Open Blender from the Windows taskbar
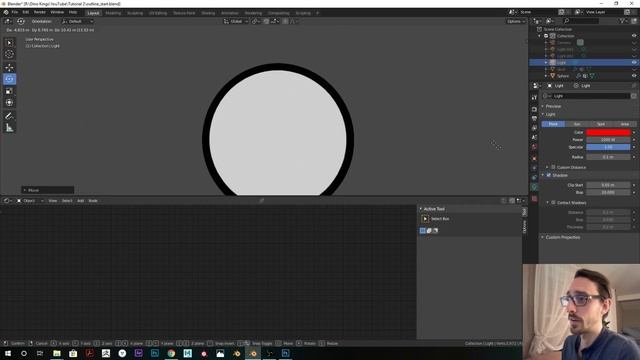This screenshot has height=360, width=640. pos(253,353)
